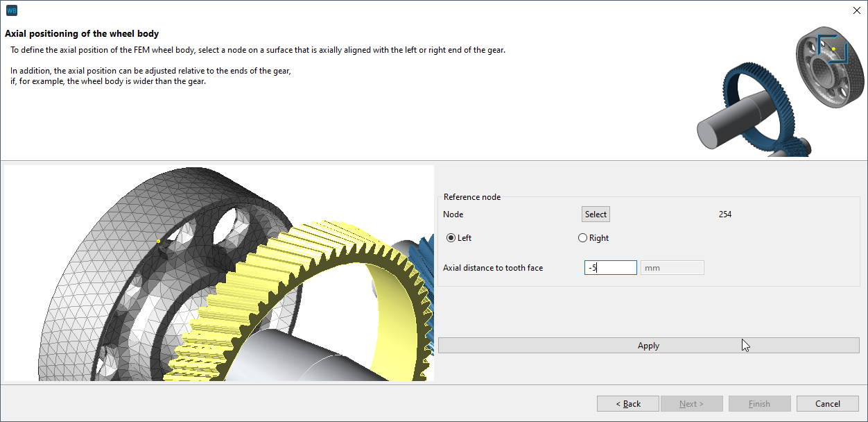Focus the Axial distance to tooth face field
The image size is (868, 422).
[x=610, y=268]
